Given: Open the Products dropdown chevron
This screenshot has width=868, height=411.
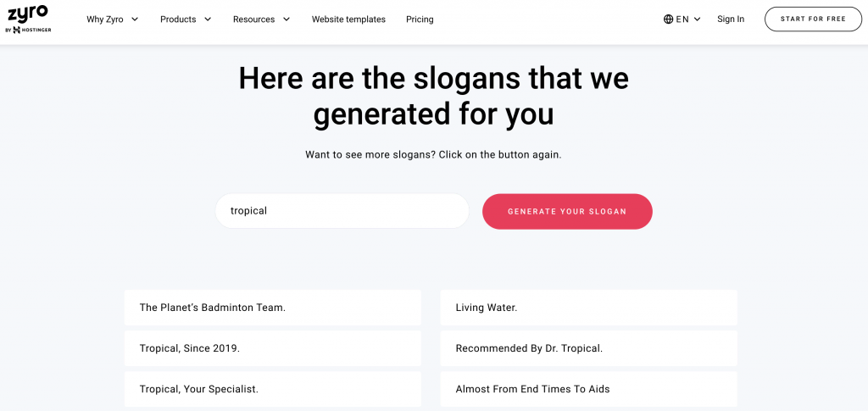Looking at the screenshot, I should click(x=208, y=19).
